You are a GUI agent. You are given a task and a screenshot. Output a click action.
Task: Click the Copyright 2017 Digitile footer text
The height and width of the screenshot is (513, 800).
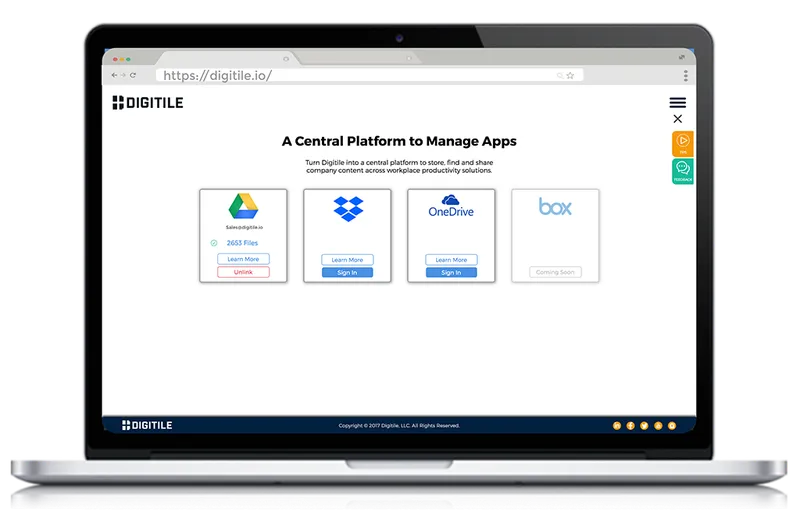coord(399,426)
